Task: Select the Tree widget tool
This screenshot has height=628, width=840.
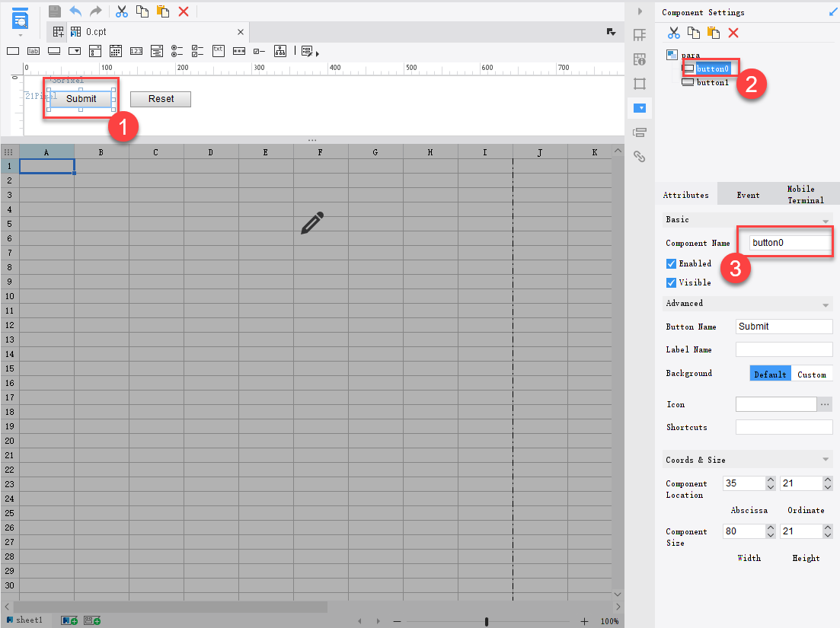Action: [x=279, y=51]
